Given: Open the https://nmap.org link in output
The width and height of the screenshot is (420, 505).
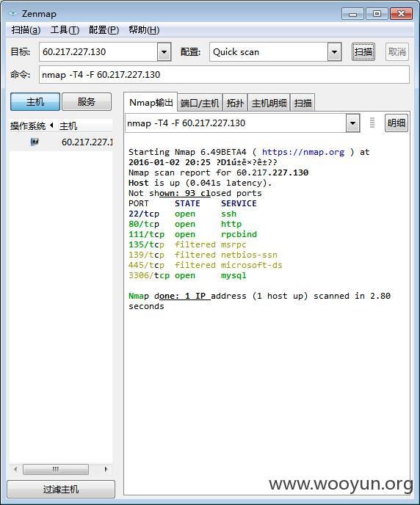Looking at the screenshot, I should click(x=303, y=152).
